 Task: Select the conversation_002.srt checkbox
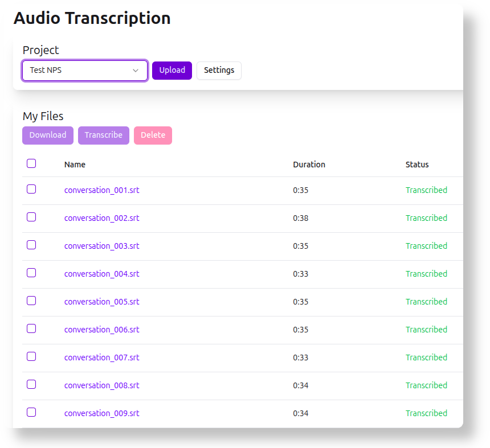(x=31, y=217)
